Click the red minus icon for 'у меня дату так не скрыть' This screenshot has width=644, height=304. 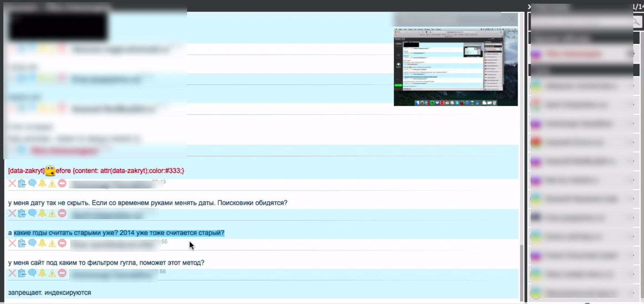point(62,183)
